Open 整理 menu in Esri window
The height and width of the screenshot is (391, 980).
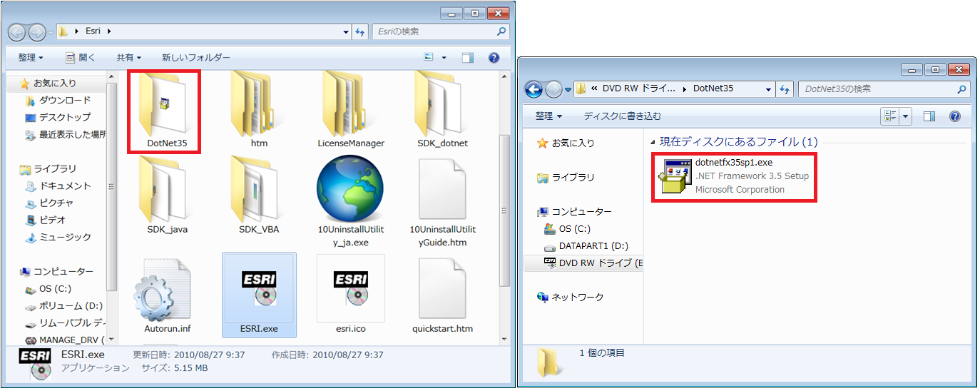click(31, 58)
